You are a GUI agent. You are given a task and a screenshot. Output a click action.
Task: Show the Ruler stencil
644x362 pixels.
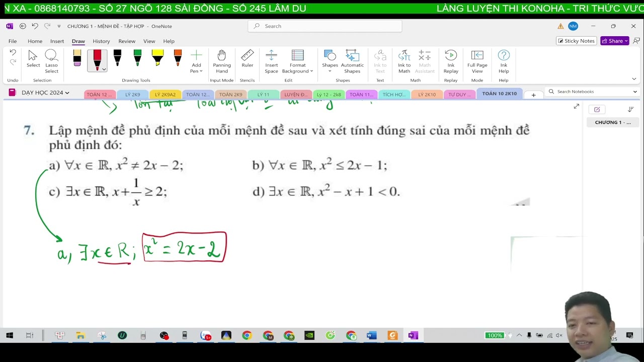pos(247,59)
